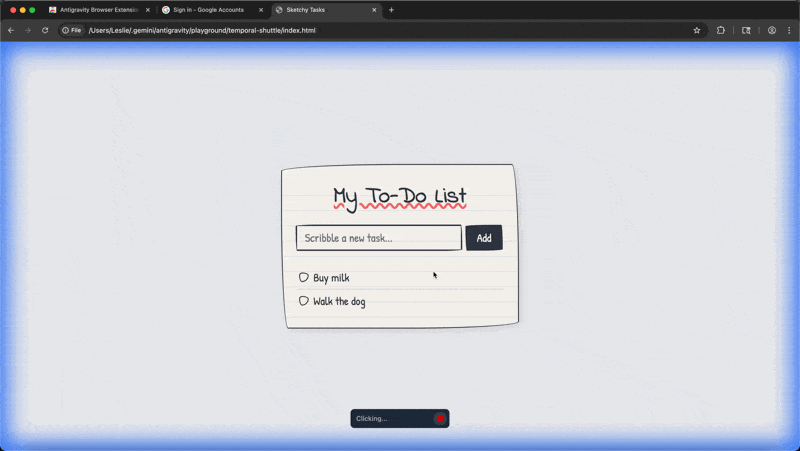This screenshot has width=800, height=451.
Task: Check off the Walk the dog task
Action: click(304, 300)
